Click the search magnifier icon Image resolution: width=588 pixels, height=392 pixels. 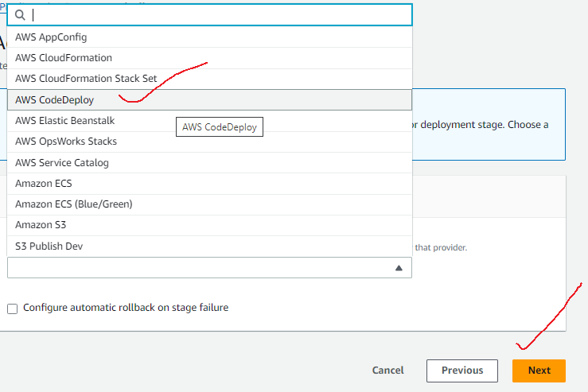[x=20, y=15]
